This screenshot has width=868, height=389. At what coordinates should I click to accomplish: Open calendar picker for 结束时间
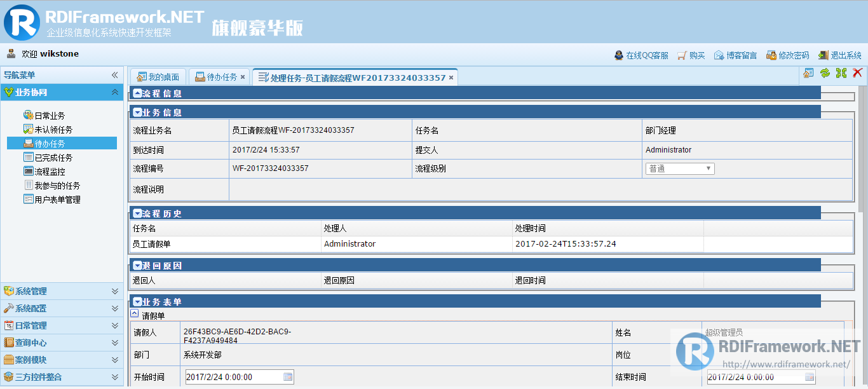(810, 377)
